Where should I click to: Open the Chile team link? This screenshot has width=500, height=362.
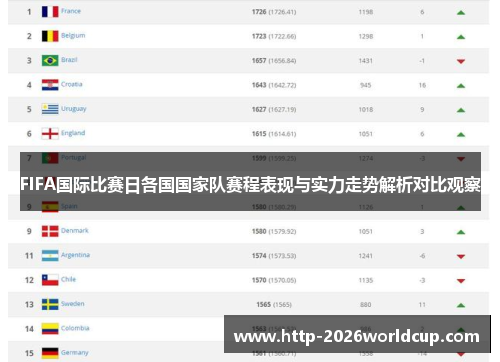point(68,279)
